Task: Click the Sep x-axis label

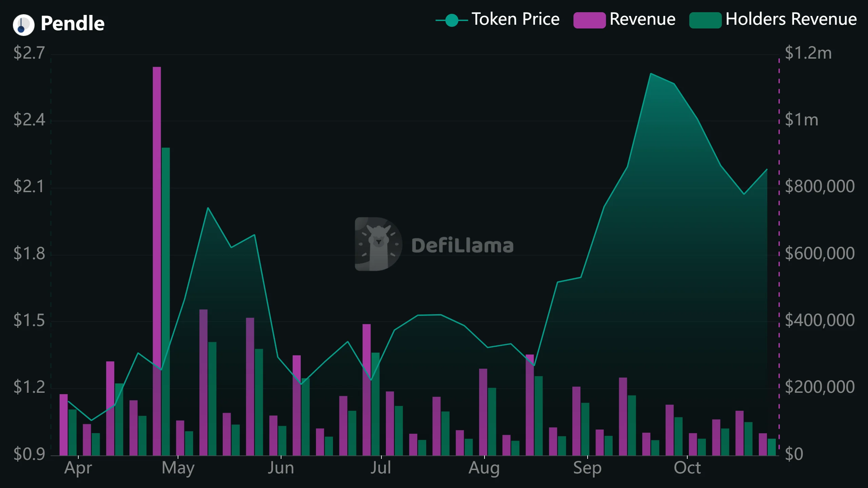Action: point(587,469)
